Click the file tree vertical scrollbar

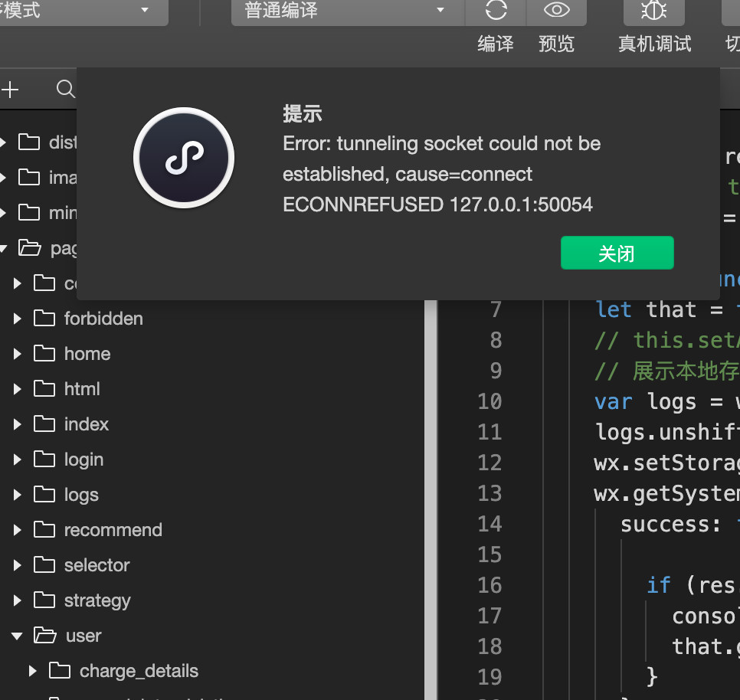coord(431,500)
